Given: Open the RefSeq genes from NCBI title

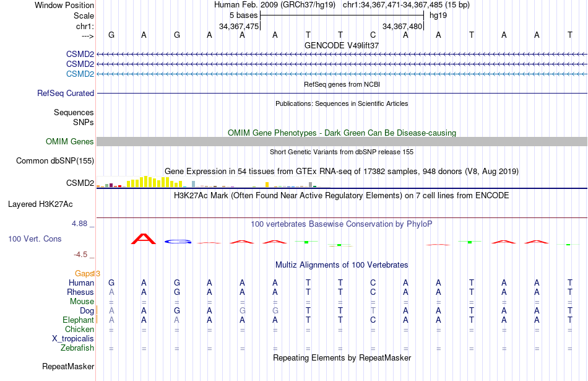Looking at the screenshot, I should (x=342, y=84).
